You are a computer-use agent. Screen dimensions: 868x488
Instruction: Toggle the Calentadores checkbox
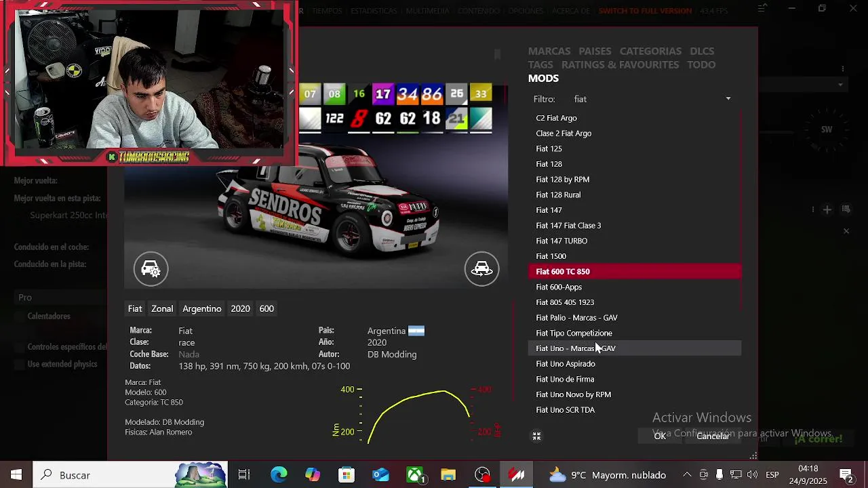[19, 317]
